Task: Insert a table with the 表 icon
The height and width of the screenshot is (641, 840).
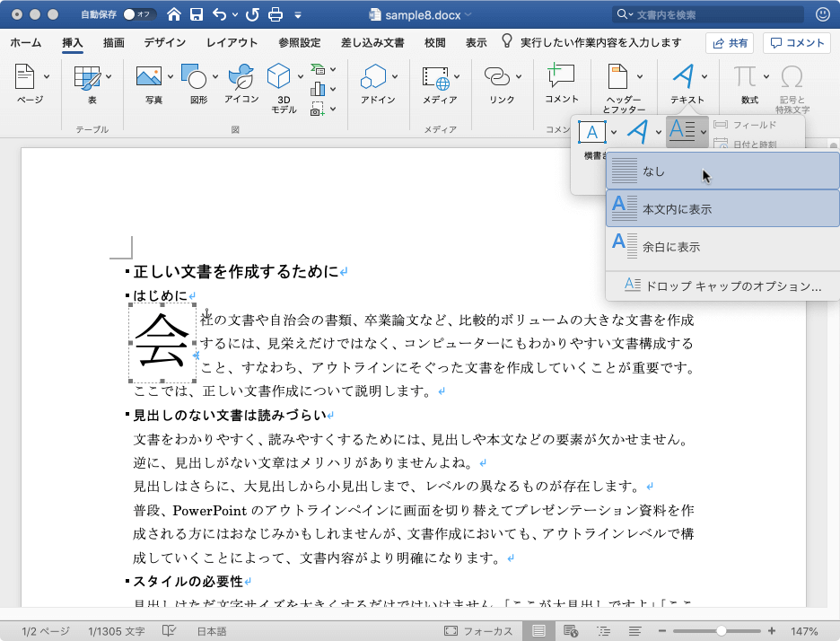Action: coord(87,78)
